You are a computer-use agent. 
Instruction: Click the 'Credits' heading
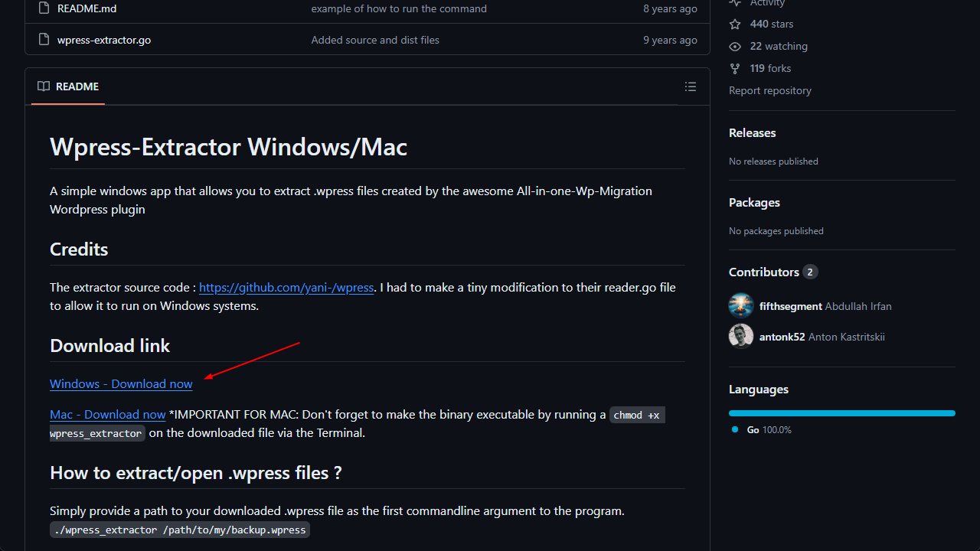pos(79,249)
